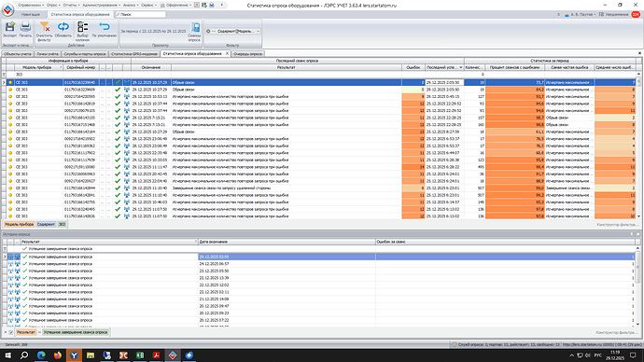Screen dimensions: 644x362
Task: Open Сервис menu dropdown
Action: coord(148,5)
